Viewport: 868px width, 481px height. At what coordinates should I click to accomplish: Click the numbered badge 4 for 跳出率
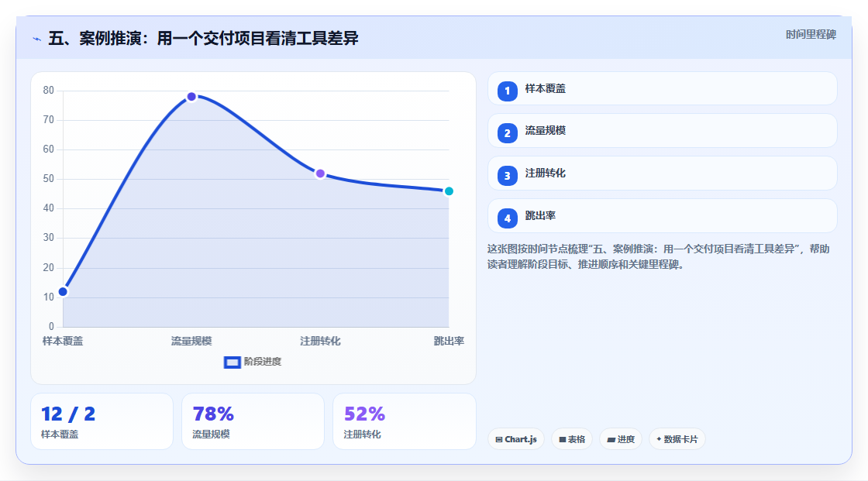point(507,218)
